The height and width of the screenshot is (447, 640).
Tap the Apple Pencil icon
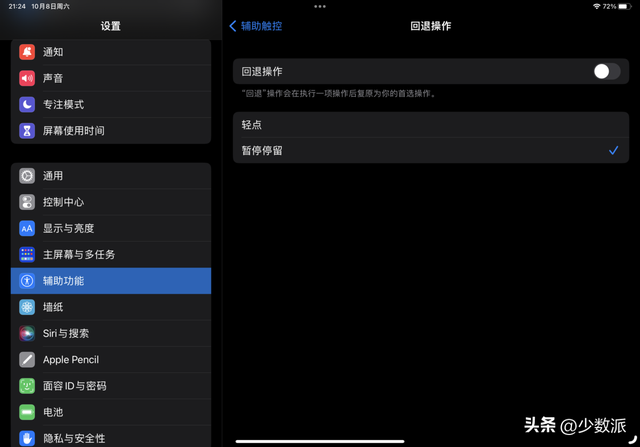click(x=27, y=360)
